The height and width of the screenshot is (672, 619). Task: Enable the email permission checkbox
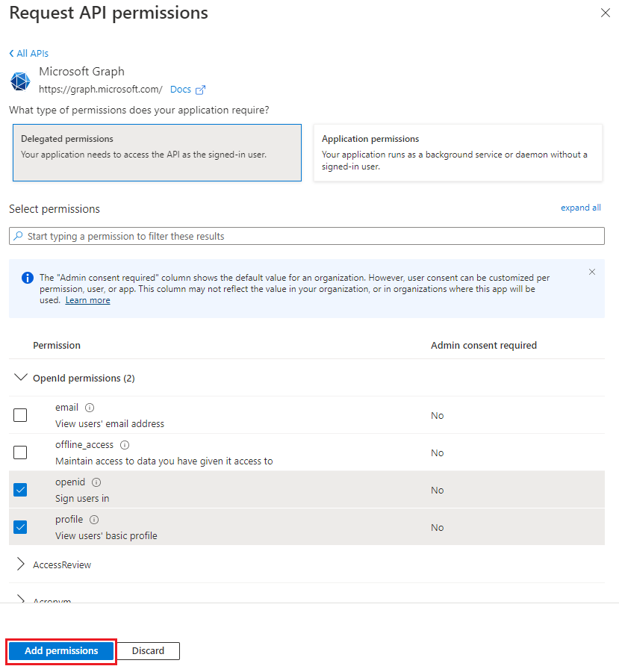click(x=20, y=414)
